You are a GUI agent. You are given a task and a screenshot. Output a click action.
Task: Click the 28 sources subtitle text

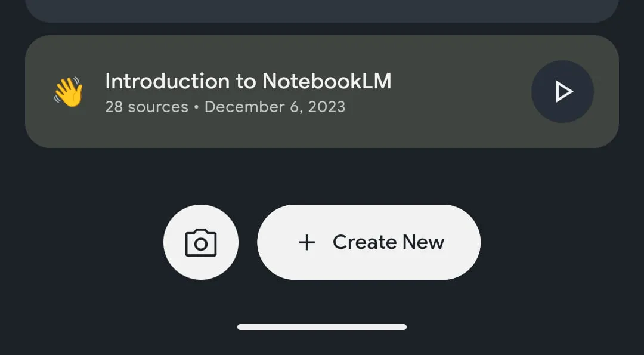pyautogui.click(x=147, y=107)
